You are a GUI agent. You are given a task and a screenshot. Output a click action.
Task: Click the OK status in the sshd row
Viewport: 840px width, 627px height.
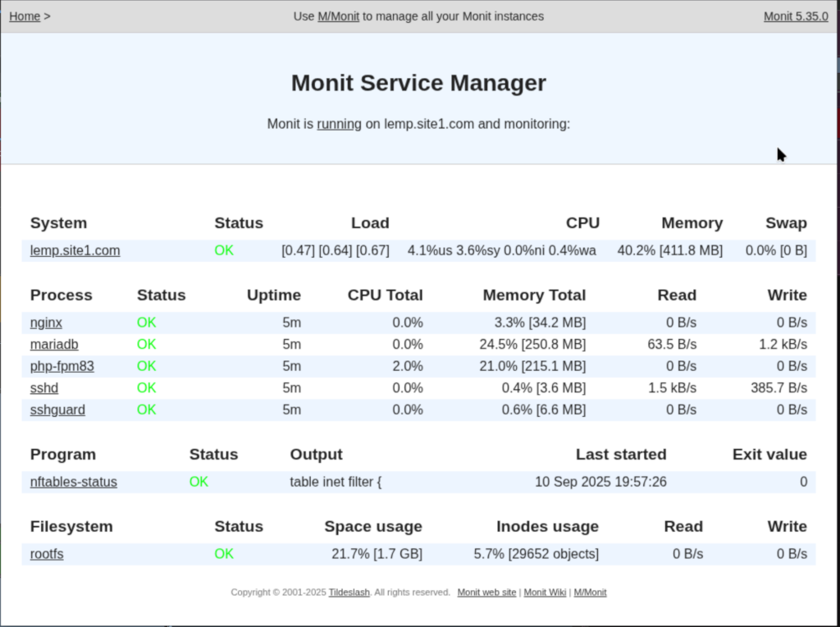(146, 388)
